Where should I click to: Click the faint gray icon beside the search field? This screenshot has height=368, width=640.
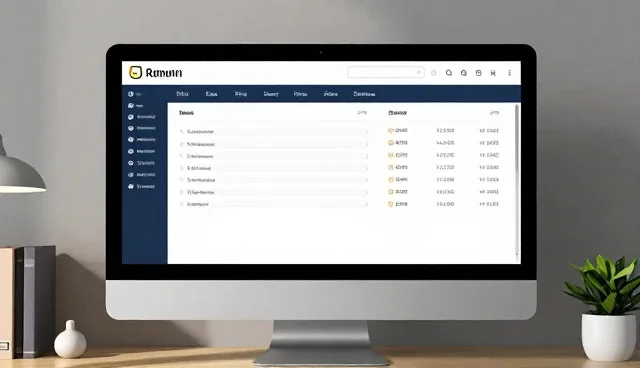433,73
